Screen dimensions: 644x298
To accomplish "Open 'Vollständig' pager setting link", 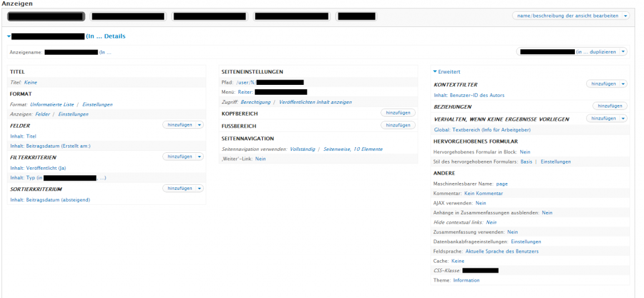I will coord(302,149).
